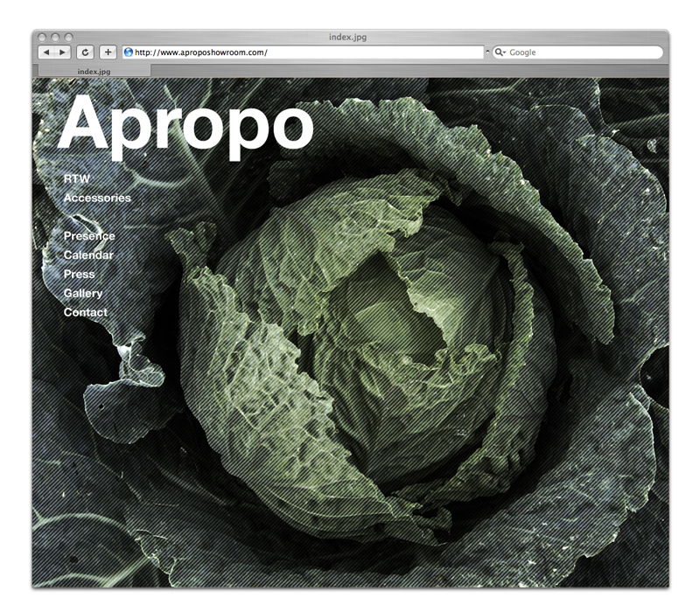Go to the Presence page
The width and height of the screenshot is (700, 612).
(x=89, y=236)
